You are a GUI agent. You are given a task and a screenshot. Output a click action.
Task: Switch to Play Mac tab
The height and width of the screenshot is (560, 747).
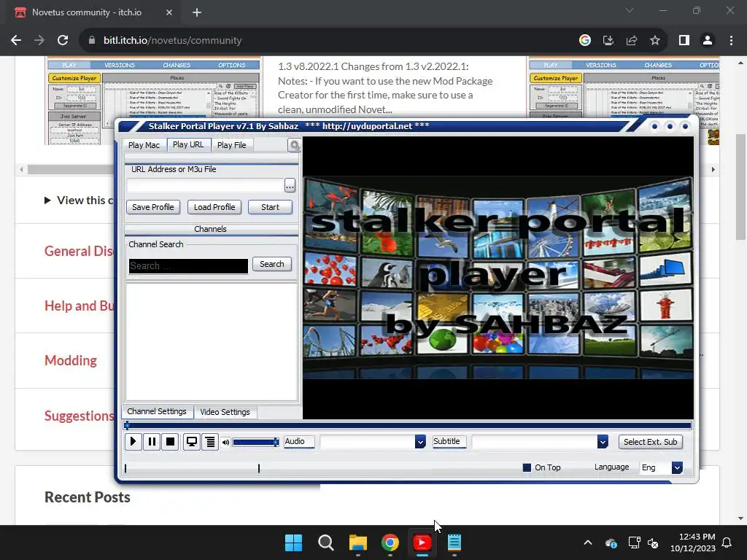click(x=144, y=145)
